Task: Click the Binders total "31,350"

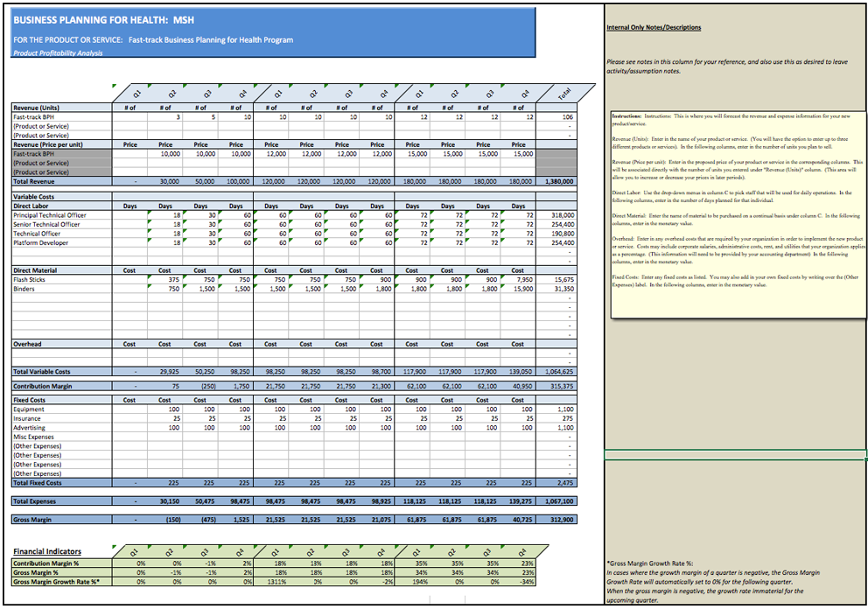Action: pos(556,289)
